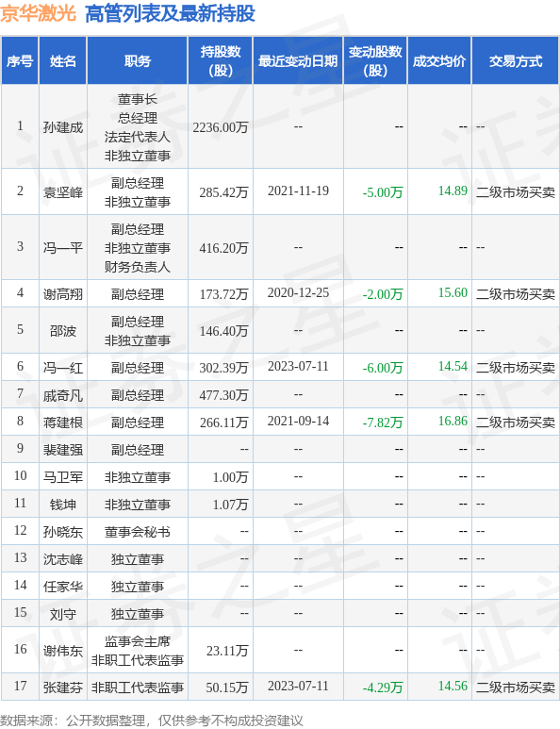Click the holding value 266.11万
The width and height of the screenshot is (560, 729).
point(223,422)
